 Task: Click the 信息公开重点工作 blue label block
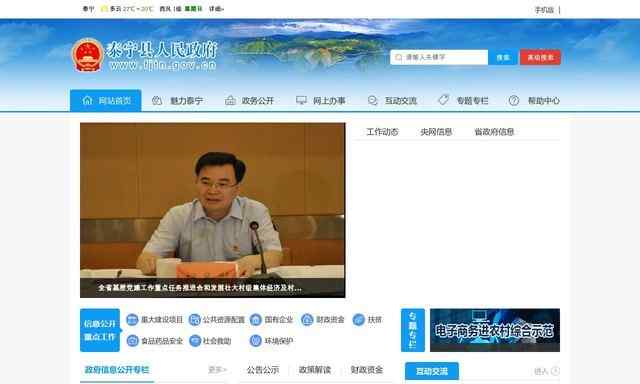coord(100,330)
